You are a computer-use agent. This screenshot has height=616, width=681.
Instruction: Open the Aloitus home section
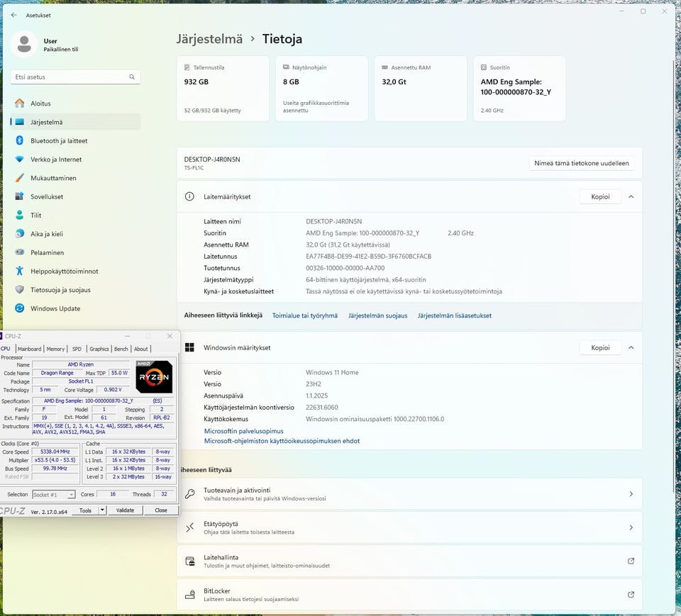(75, 103)
